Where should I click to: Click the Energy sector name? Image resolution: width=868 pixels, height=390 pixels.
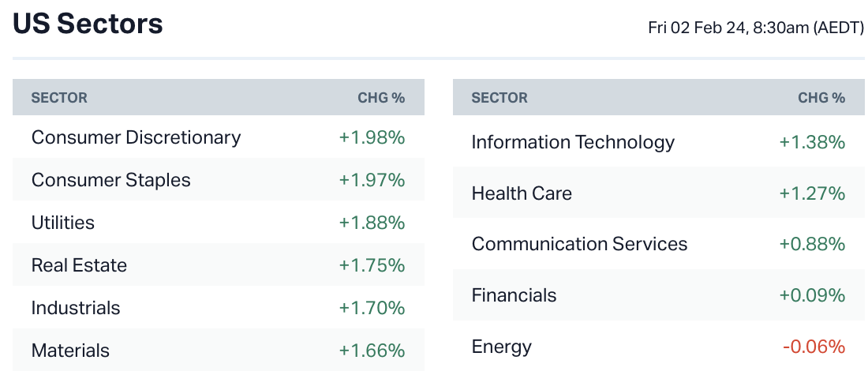tap(502, 347)
